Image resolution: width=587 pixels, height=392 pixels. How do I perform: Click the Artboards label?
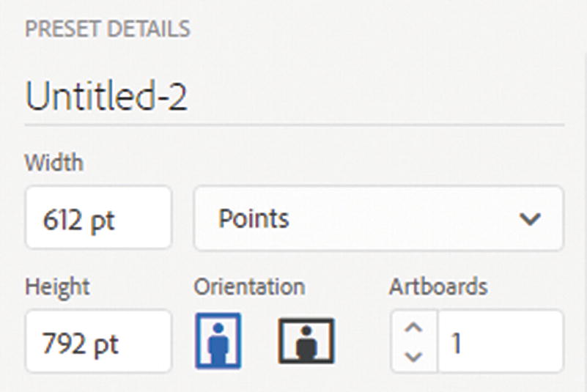pos(438,286)
